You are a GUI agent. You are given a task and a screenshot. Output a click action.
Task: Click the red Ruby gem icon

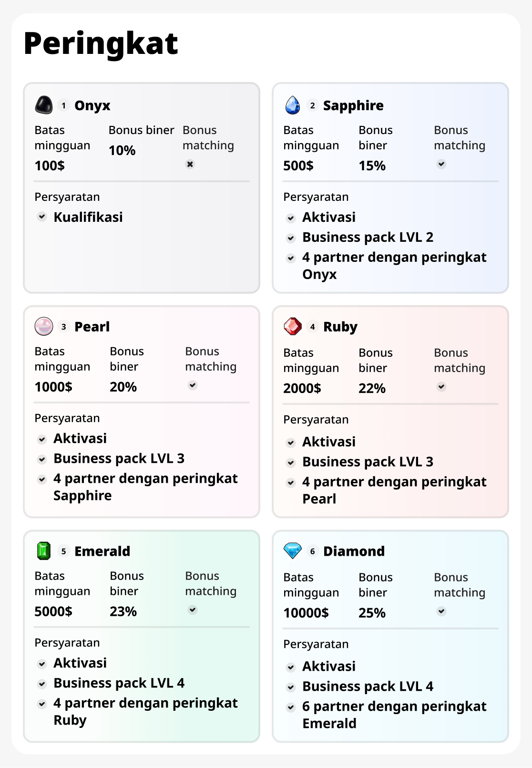(x=293, y=326)
